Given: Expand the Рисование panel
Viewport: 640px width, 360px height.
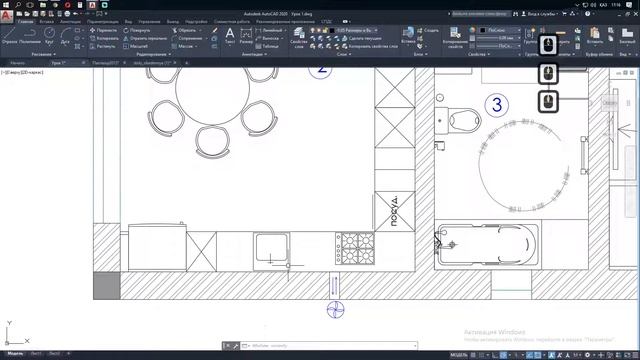Looking at the screenshot, I should [x=44, y=54].
